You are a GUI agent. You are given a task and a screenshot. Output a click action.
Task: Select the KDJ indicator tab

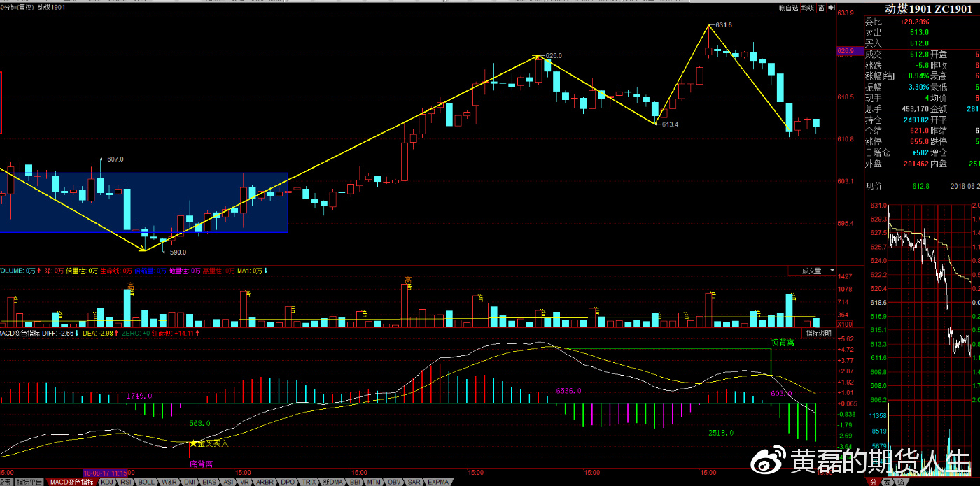coord(107,482)
